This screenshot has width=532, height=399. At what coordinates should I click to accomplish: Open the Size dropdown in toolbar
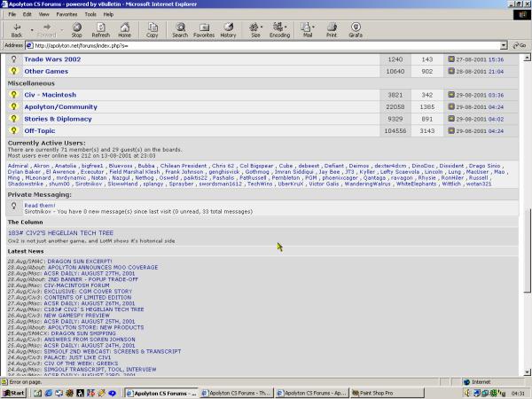coord(263,27)
